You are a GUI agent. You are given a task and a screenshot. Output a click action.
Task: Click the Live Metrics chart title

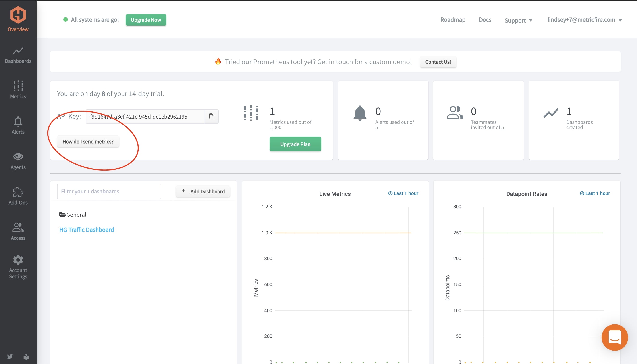click(335, 194)
